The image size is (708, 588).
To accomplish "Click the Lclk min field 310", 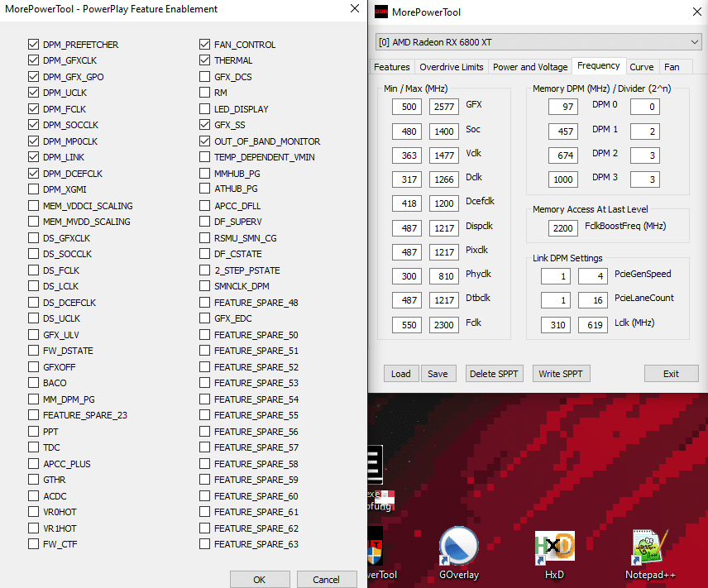I will (556, 325).
